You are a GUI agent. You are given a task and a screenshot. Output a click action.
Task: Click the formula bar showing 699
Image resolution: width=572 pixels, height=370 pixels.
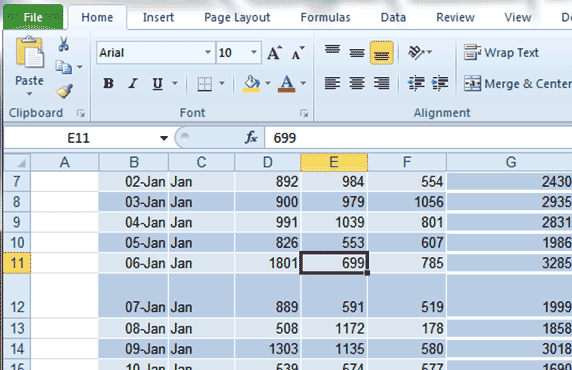pyautogui.click(x=418, y=138)
